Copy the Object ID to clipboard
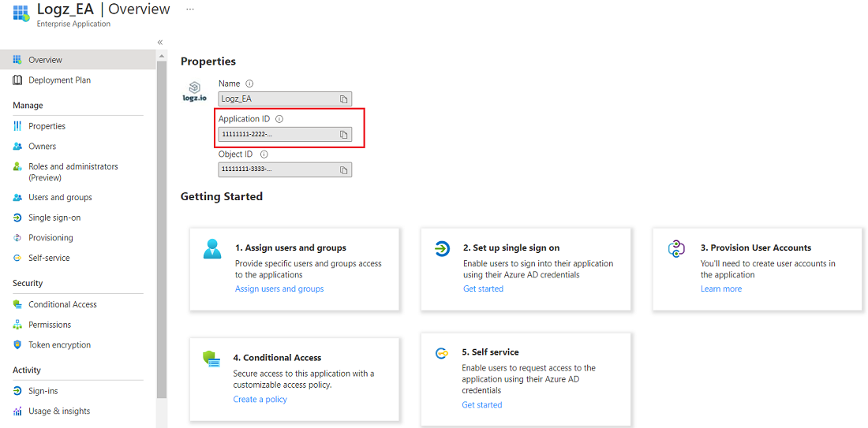This screenshot has width=868, height=428. [x=343, y=169]
